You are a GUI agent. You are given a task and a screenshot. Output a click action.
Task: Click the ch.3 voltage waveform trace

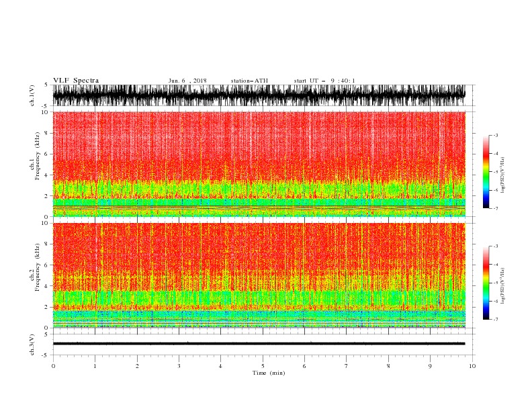point(259,344)
